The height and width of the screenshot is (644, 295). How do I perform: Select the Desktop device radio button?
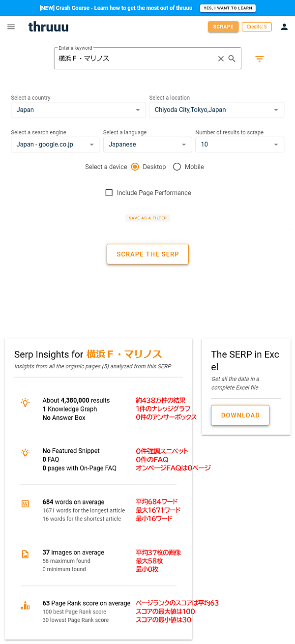[135, 167]
